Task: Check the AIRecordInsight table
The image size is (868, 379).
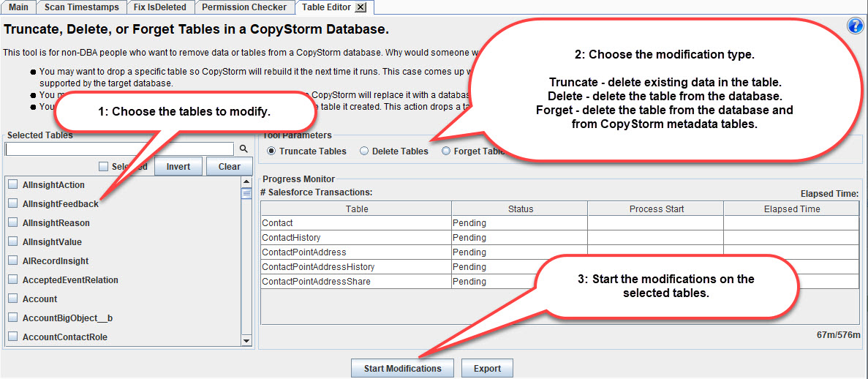Action: pos(12,261)
